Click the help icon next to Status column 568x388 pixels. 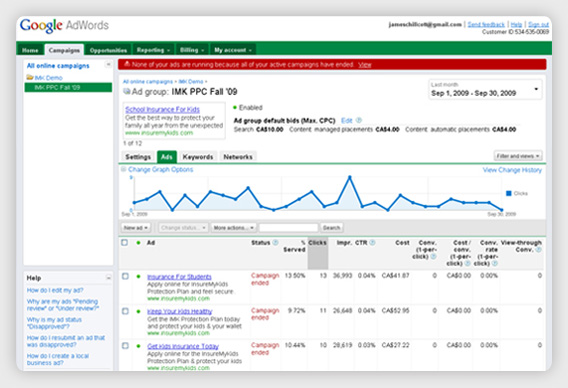275,243
